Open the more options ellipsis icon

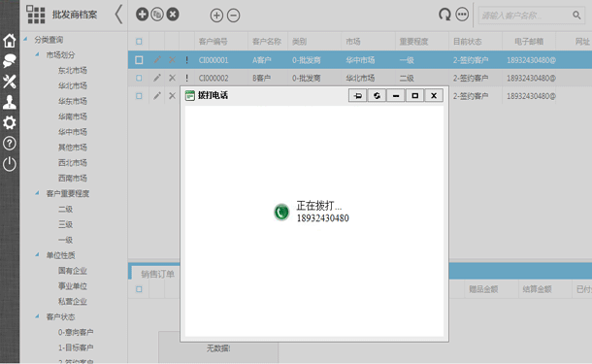pos(462,15)
